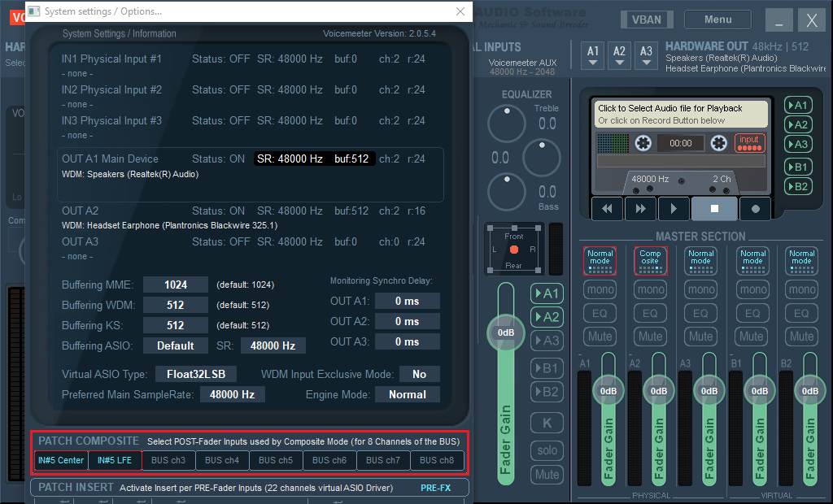Viewport: 833px width, 504px height.
Task: Enable mono on bus B1
Action: point(752,289)
